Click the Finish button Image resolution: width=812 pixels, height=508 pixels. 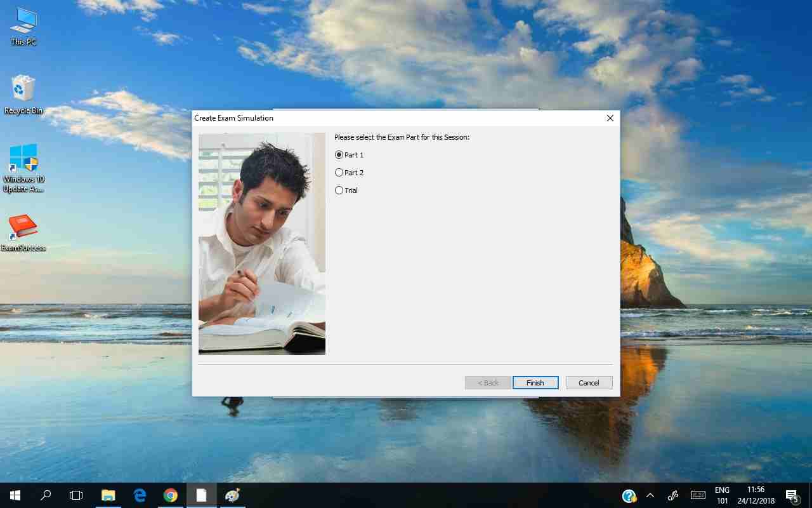pos(535,383)
